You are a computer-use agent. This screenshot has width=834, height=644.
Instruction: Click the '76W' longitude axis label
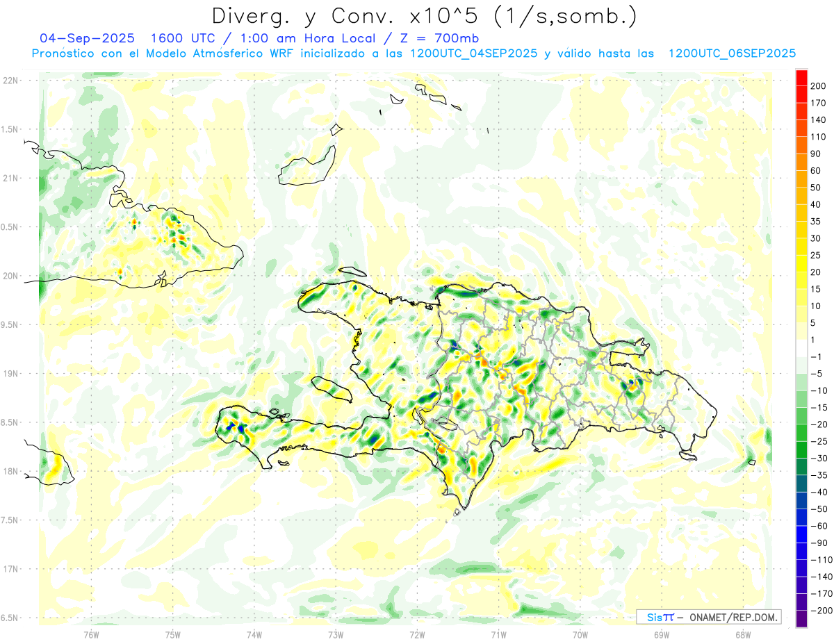coord(92,634)
